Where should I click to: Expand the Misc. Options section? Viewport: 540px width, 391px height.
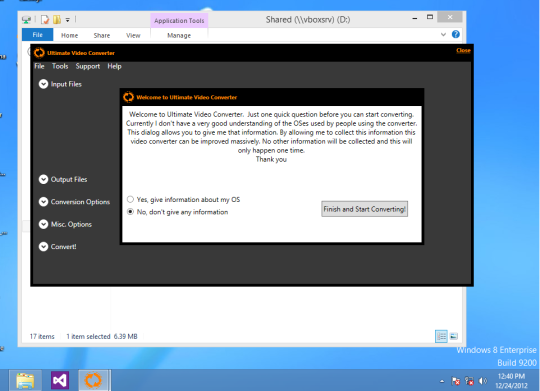coord(43,224)
